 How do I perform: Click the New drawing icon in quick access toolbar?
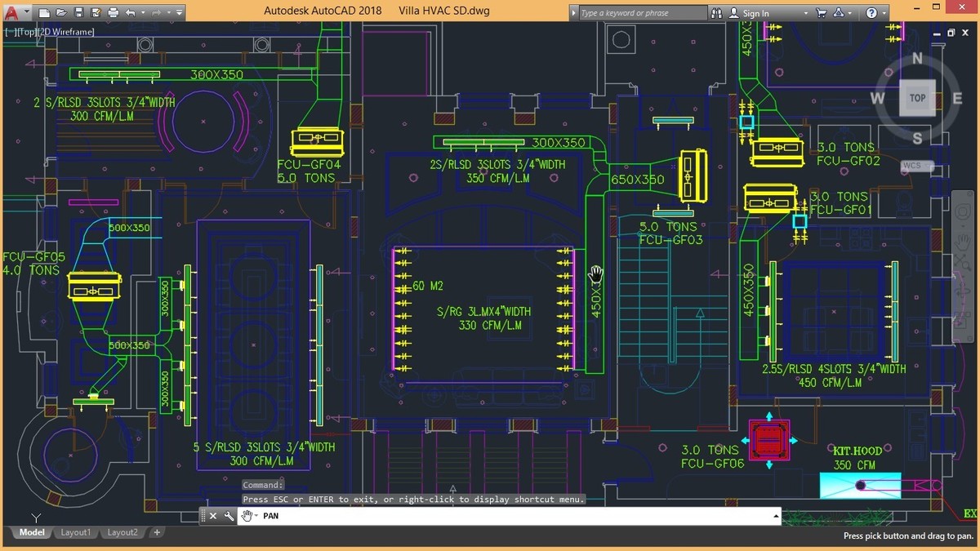pos(45,13)
